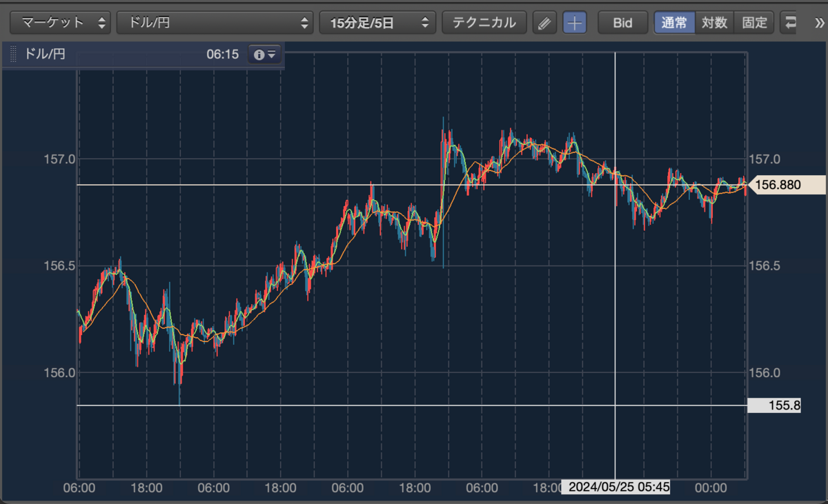Image resolution: width=828 pixels, height=504 pixels.
Task: Click the swap arrows icon
Action: 789,23
